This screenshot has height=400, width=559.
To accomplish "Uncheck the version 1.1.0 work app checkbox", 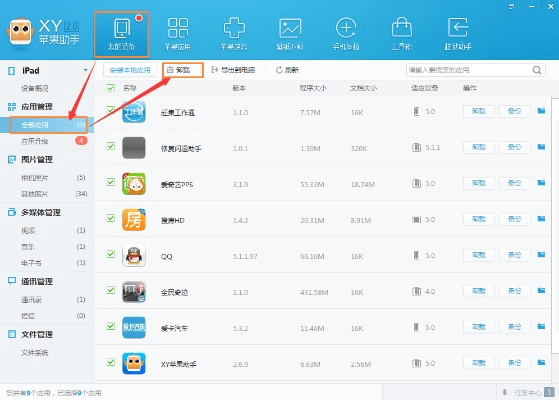I will pyautogui.click(x=111, y=110).
